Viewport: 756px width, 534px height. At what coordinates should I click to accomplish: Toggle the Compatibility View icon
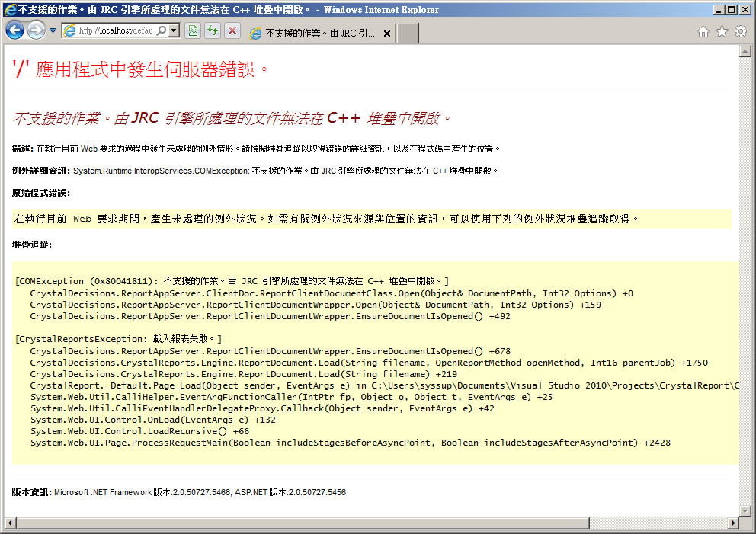pos(193,30)
